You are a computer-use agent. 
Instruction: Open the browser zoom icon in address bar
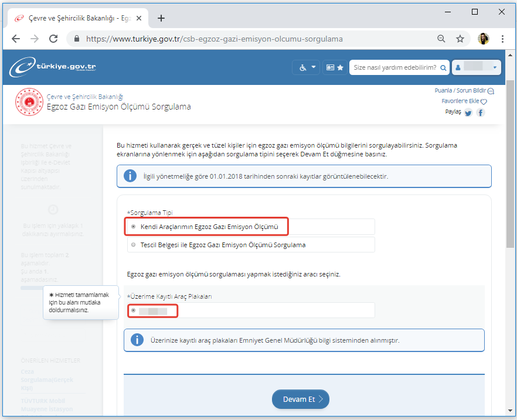coord(441,39)
